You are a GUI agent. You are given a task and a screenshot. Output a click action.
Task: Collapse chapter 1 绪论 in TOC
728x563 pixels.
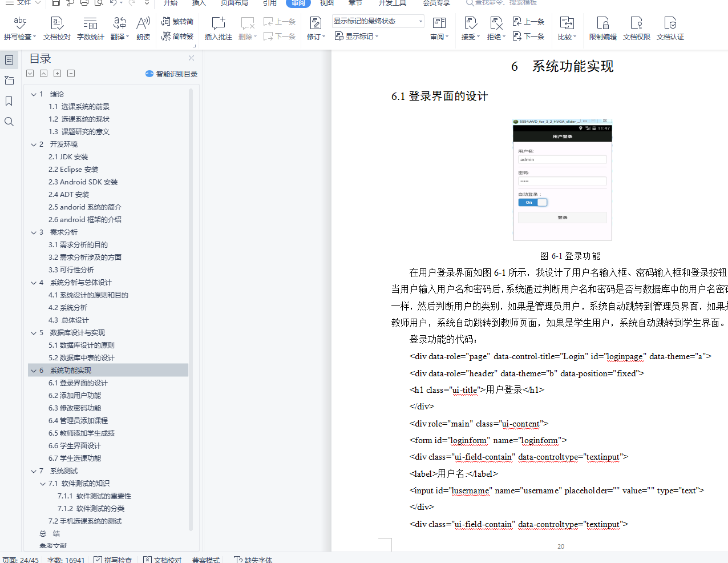[34, 94]
